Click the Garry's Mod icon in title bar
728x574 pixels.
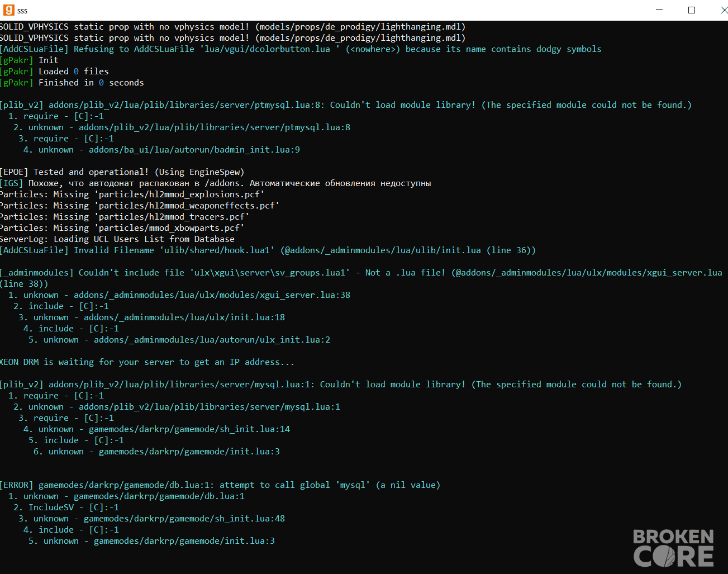[8, 10]
